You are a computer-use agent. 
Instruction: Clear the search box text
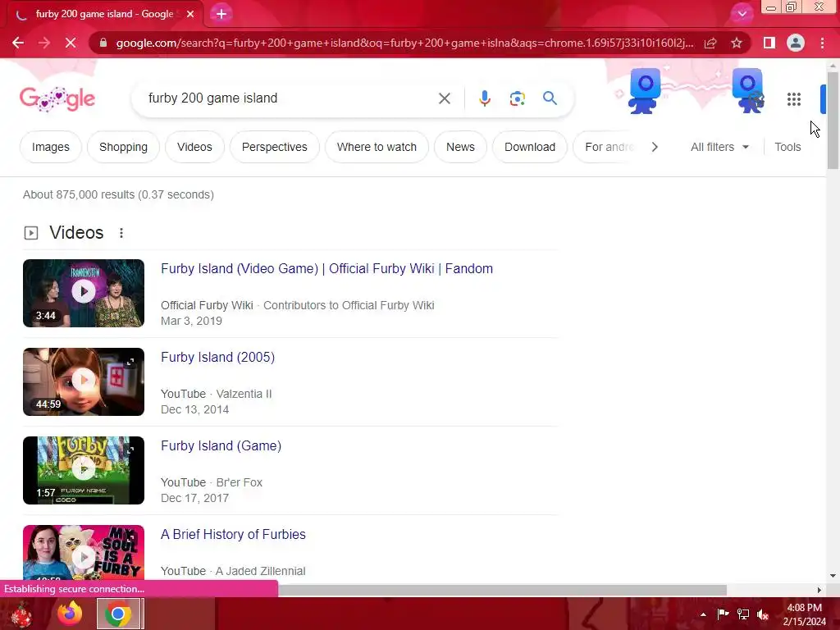[444, 98]
